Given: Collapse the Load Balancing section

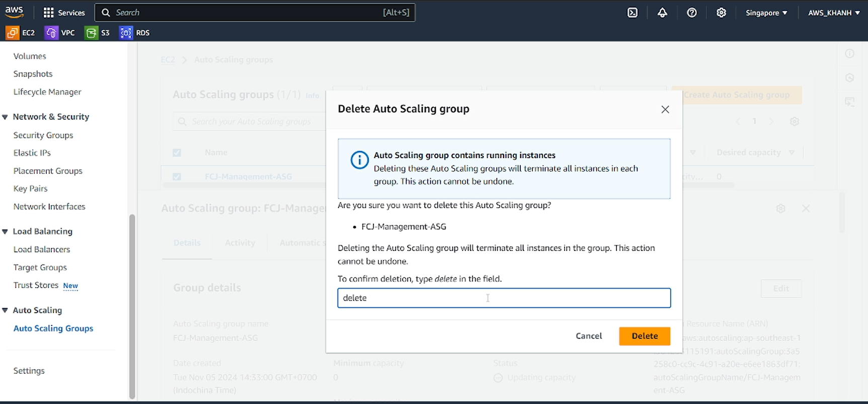Looking at the screenshot, I should [x=5, y=232].
